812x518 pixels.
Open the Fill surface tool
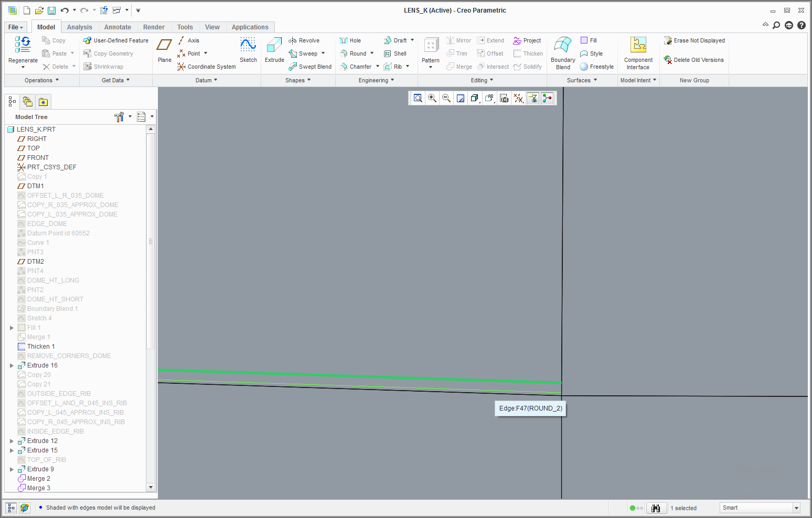pyautogui.click(x=589, y=40)
